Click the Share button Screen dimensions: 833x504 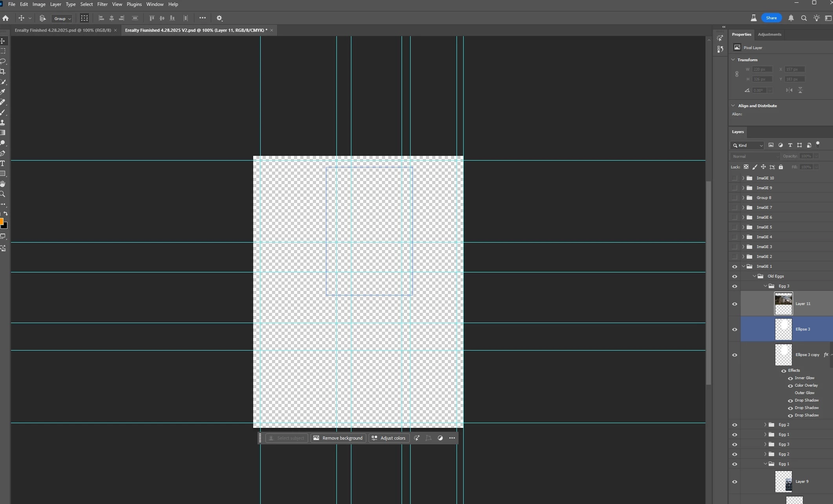coord(771,18)
